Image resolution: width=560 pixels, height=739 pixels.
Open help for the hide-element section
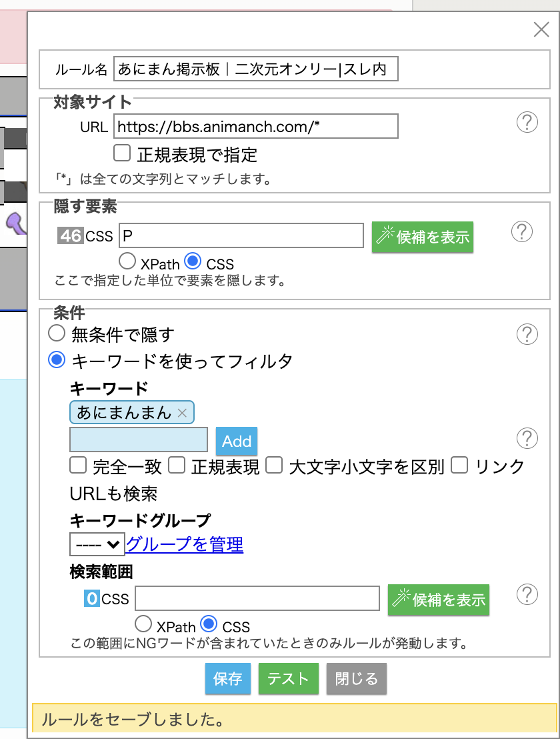click(521, 231)
